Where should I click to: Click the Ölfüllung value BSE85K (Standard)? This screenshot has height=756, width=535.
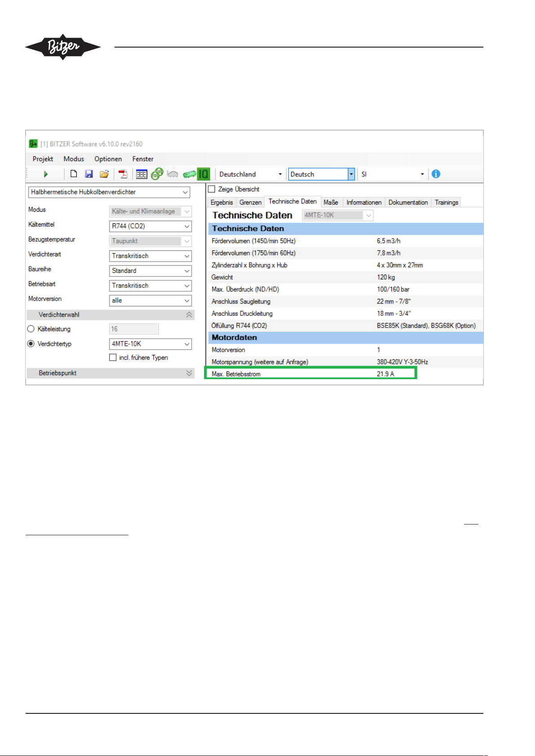[403, 326]
